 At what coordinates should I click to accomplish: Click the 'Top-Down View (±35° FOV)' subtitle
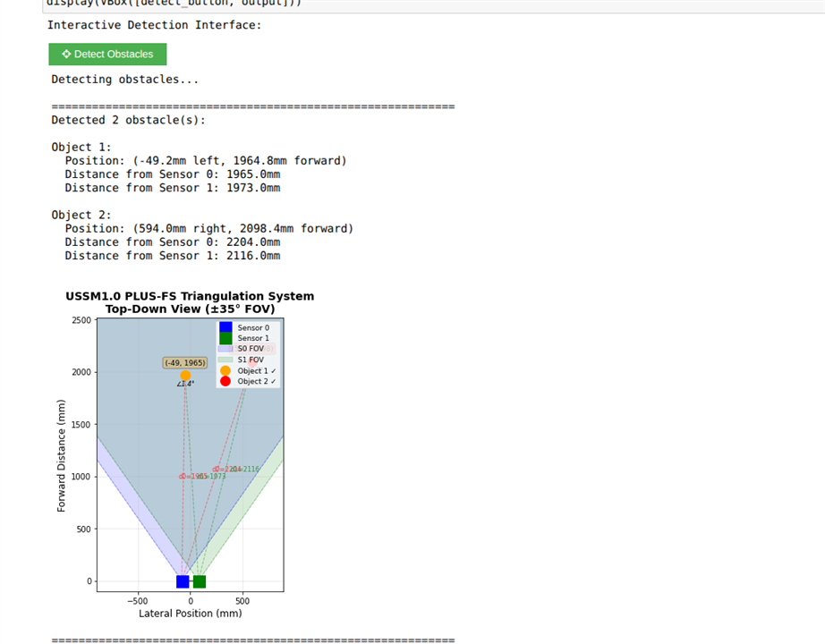pyautogui.click(x=190, y=309)
